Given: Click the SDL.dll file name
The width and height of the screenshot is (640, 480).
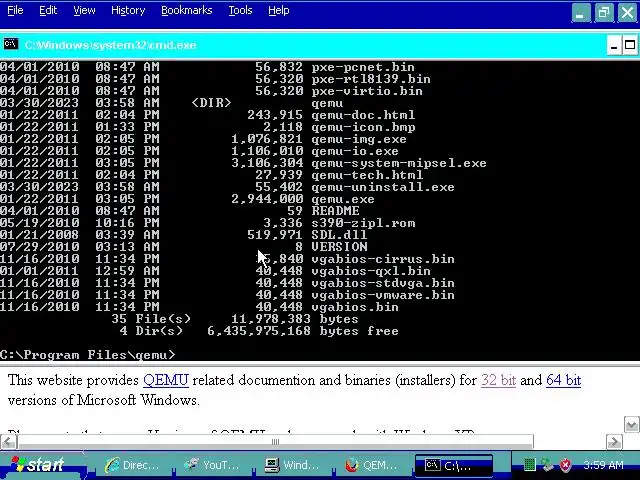Looking at the screenshot, I should tap(339, 235).
